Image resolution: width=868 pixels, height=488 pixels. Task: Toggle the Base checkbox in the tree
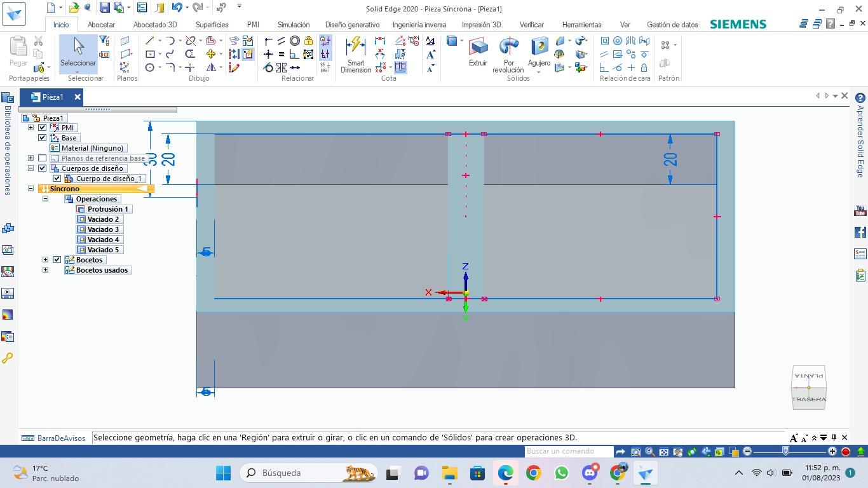43,138
